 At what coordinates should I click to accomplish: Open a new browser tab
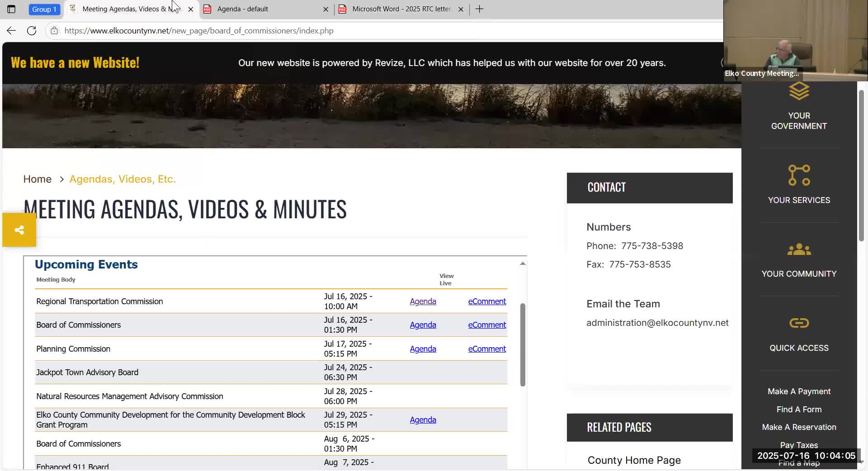[x=480, y=9]
